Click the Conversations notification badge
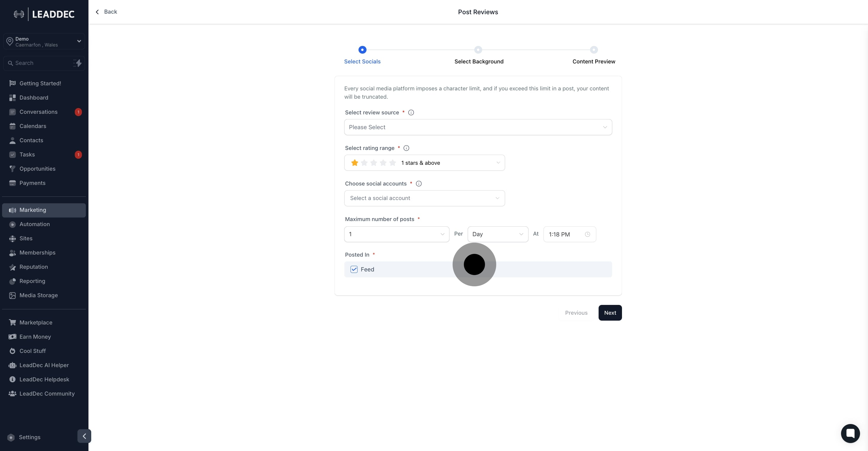 click(78, 112)
